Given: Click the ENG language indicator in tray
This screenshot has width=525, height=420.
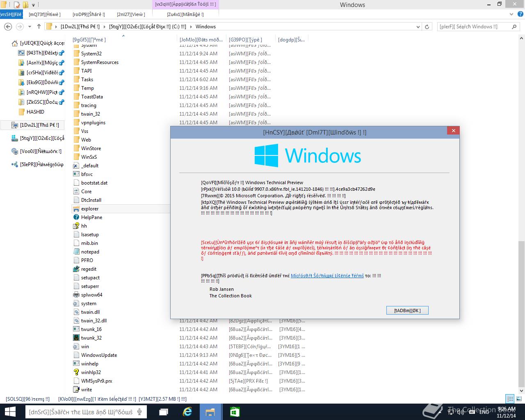Looking at the screenshot, I should (x=484, y=412).
